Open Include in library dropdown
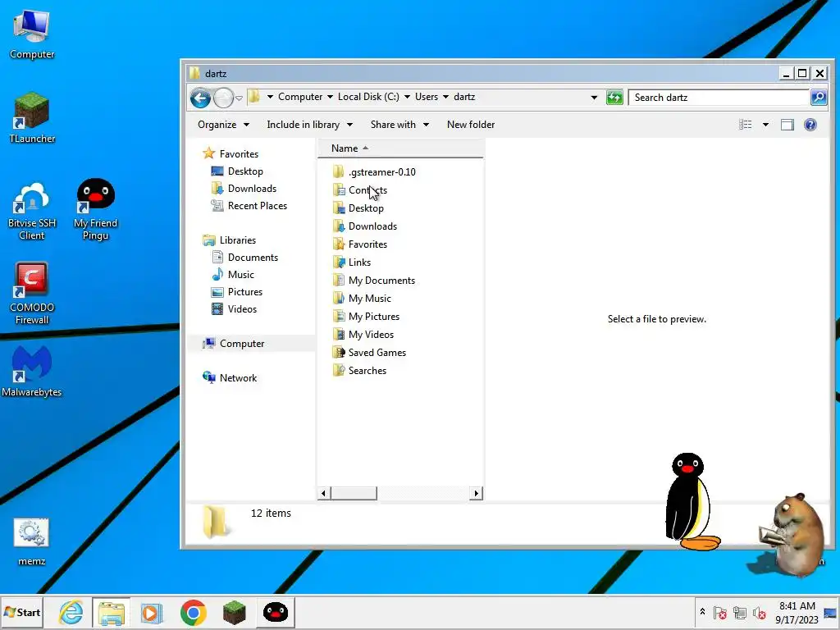Image resolution: width=840 pixels, height=630 pixels. pos(309,125)
